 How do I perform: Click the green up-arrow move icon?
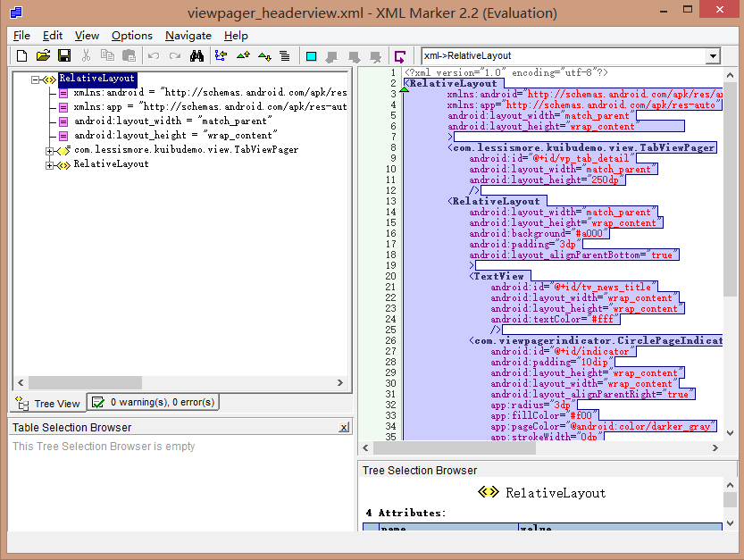point(242,56)
